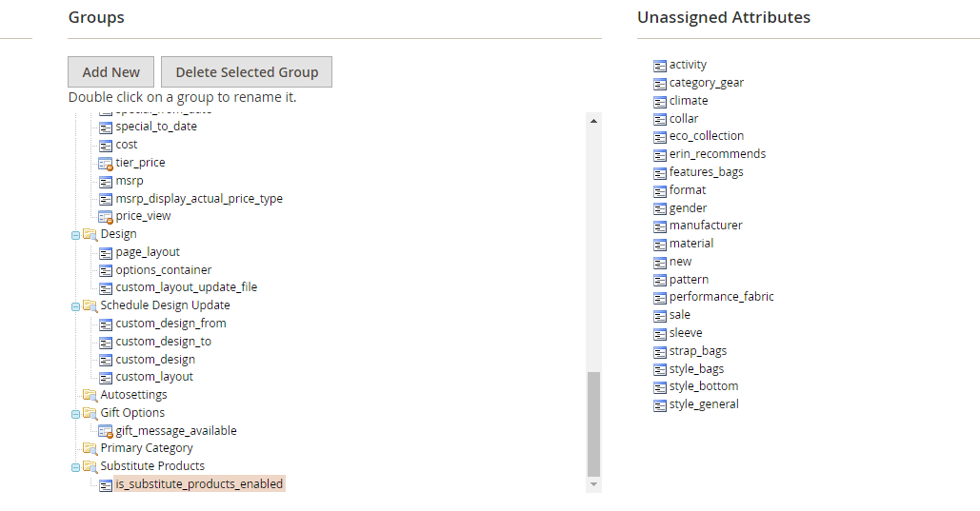
Task: Click the groups tree scroll up arrow
Action: 594,121
